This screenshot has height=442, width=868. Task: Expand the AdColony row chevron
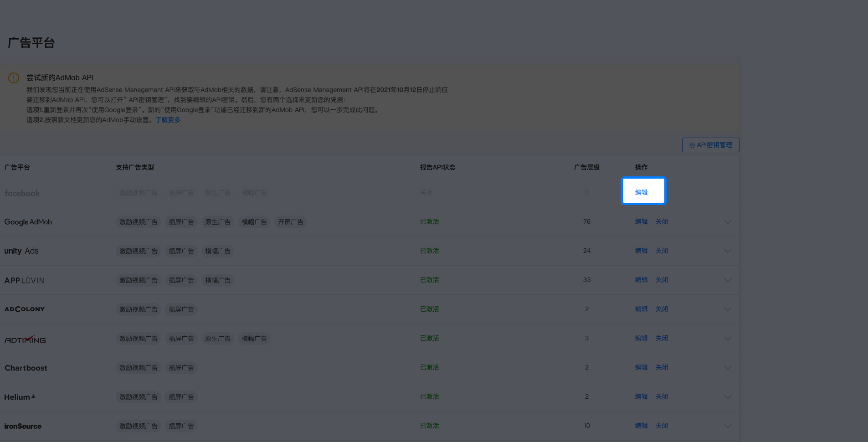pos(728,309)
